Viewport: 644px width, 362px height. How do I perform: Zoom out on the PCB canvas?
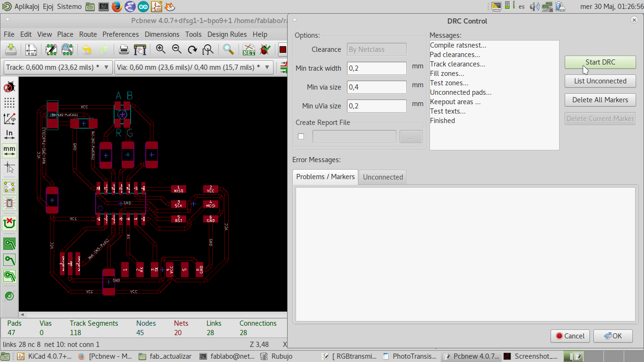pyautogui.click(x=176, y=49)
